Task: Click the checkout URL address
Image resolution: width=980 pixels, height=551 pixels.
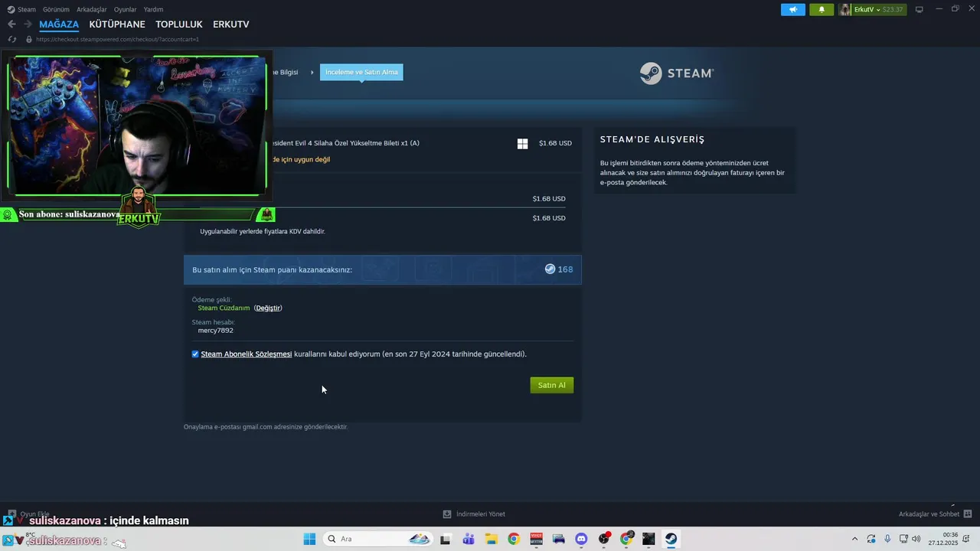Action: point(117,39)
